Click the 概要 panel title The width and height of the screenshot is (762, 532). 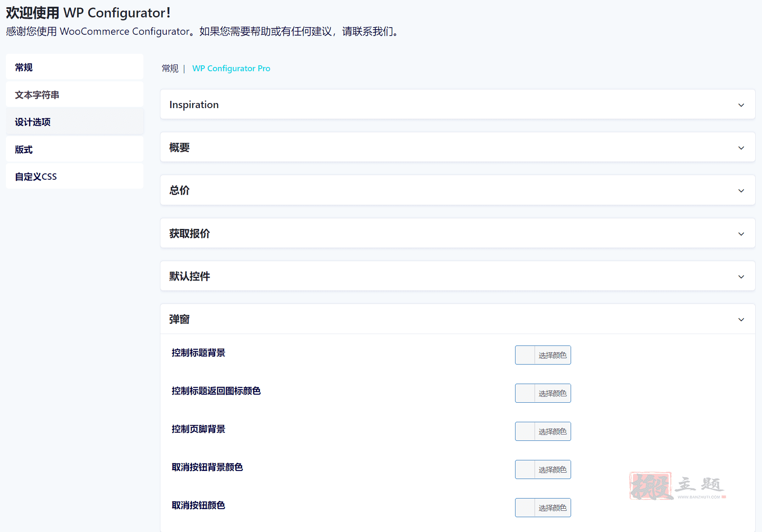179,148
